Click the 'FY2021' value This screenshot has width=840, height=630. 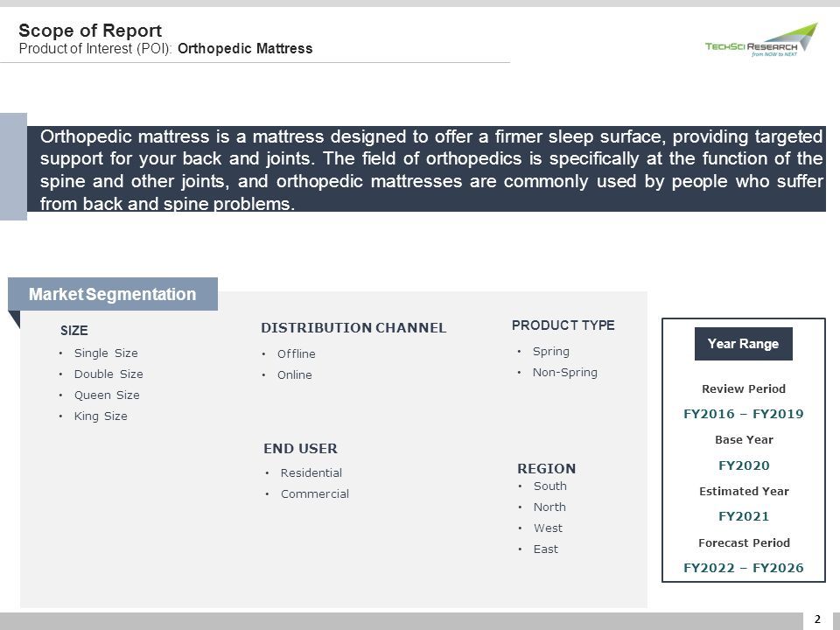tap(744, 516)
